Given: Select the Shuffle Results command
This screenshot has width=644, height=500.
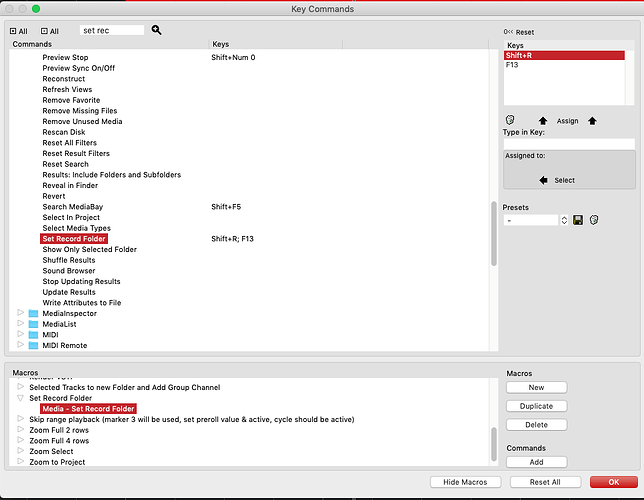Looking at the screenshot, I should [x=69, y=260].
